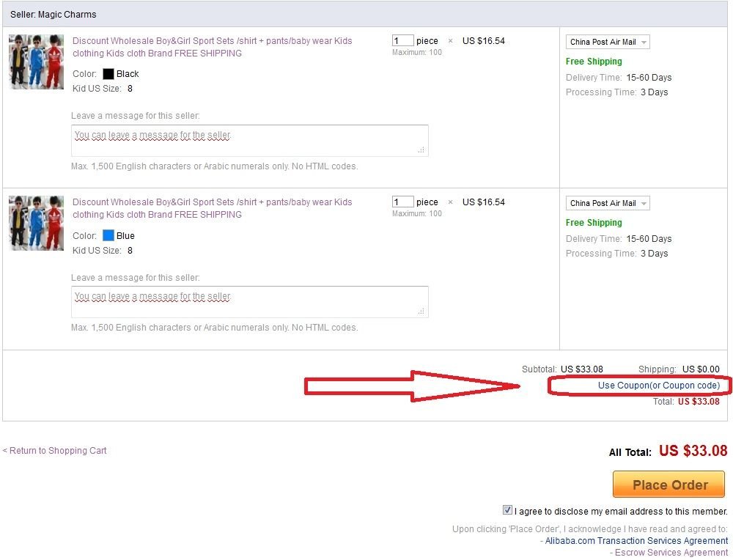Image resolution: width=733 pixels, height=560 pixels.
Task: Open shipping method dropdown for Black item
Action: coord(608,43)
